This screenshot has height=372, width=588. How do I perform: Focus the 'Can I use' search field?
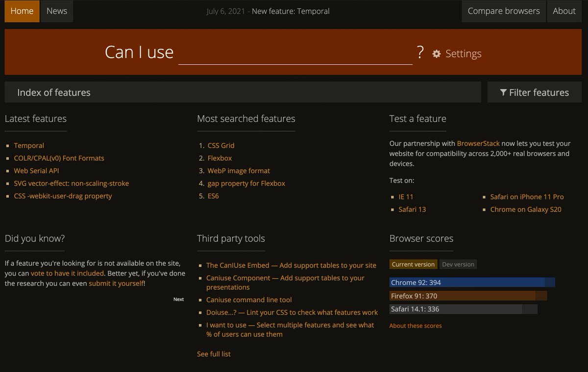(295, 52)
